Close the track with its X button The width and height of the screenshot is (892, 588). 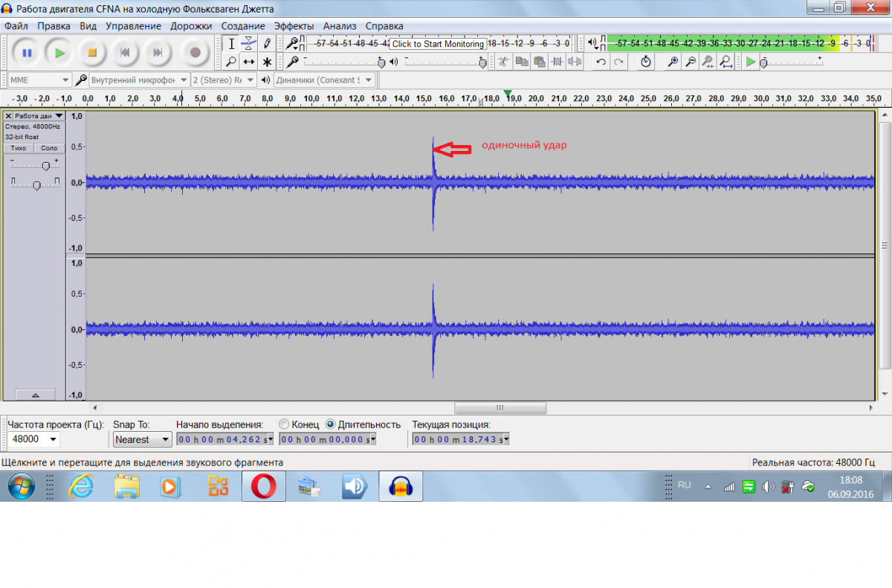click(x=8, y=116)
